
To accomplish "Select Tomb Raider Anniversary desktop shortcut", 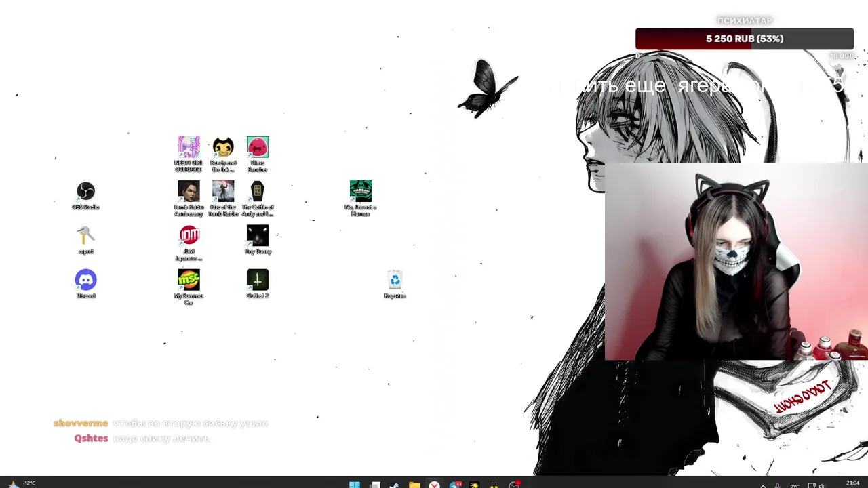I will [189, 198].
